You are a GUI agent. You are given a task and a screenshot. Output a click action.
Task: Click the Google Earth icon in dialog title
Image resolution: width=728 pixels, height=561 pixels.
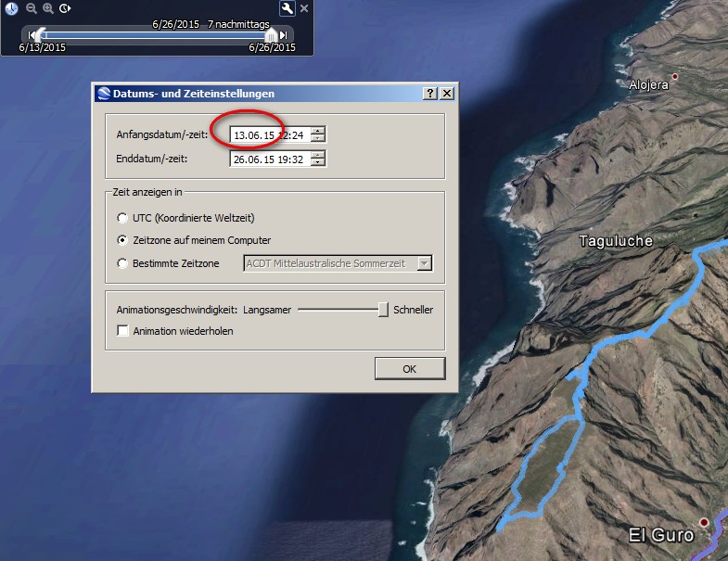pyautogui.click(x=104, y=94)
